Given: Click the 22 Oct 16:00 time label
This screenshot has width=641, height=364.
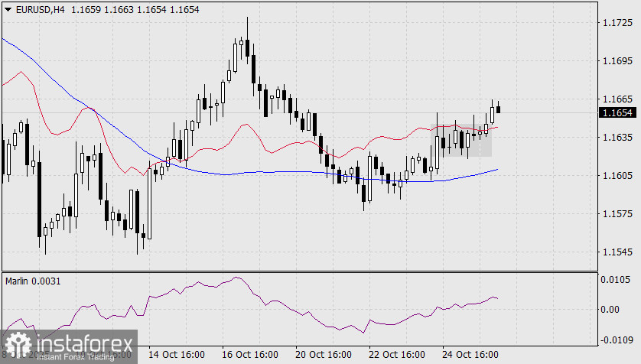Looking at the screenshot, I should pos(396,354).
